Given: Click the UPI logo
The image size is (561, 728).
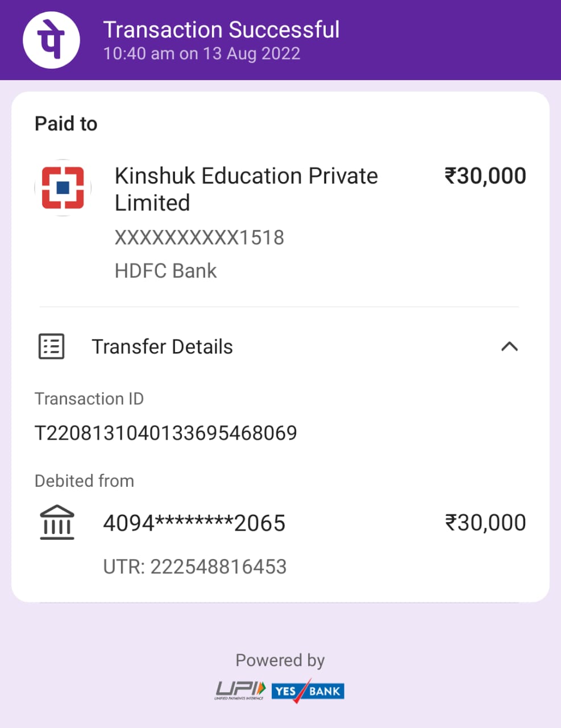Looking at the screenshot, I should 240,690.
